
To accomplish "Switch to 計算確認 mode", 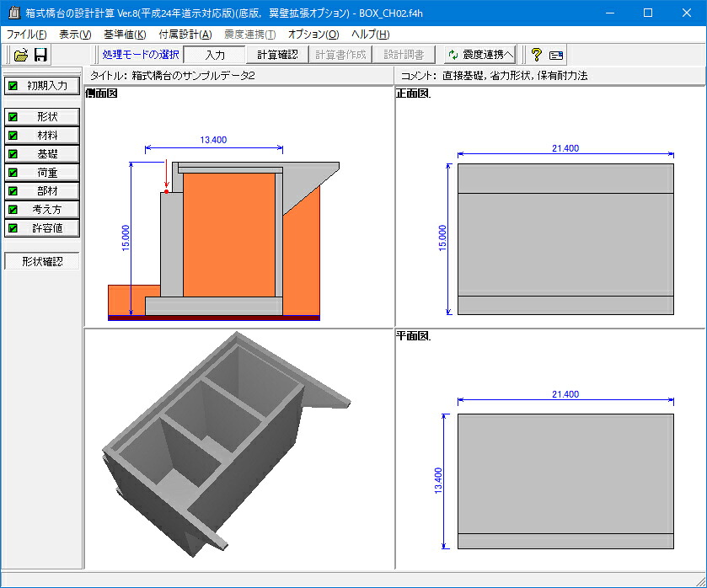I will coord(277,55).
